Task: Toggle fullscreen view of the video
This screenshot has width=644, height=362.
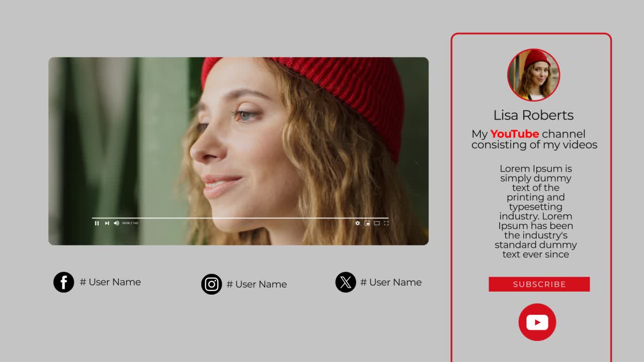Action: pyautogui.click(x=386, y=223)
